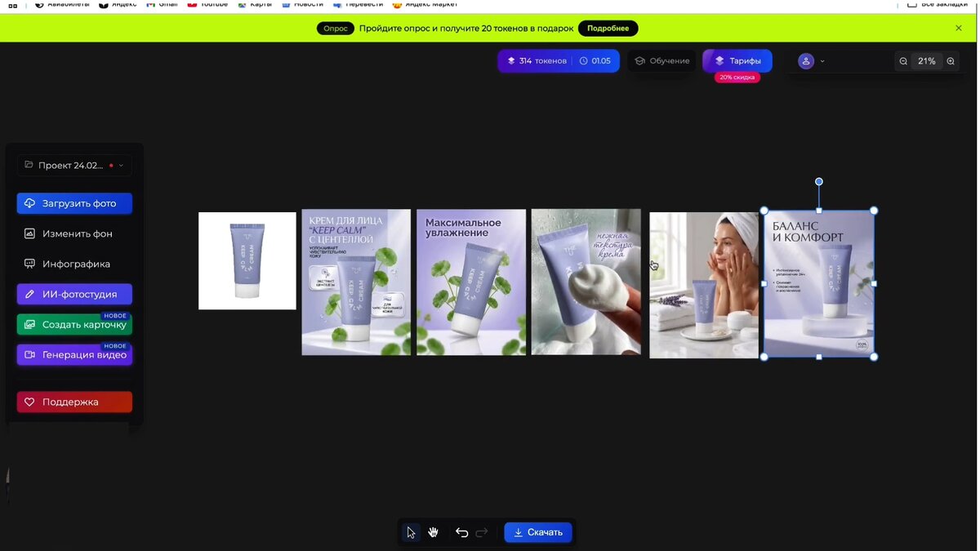Viewport: 980px width, 551px height.
Task: Open ИИ-фотостудия tool
Action: pos(74,294)
